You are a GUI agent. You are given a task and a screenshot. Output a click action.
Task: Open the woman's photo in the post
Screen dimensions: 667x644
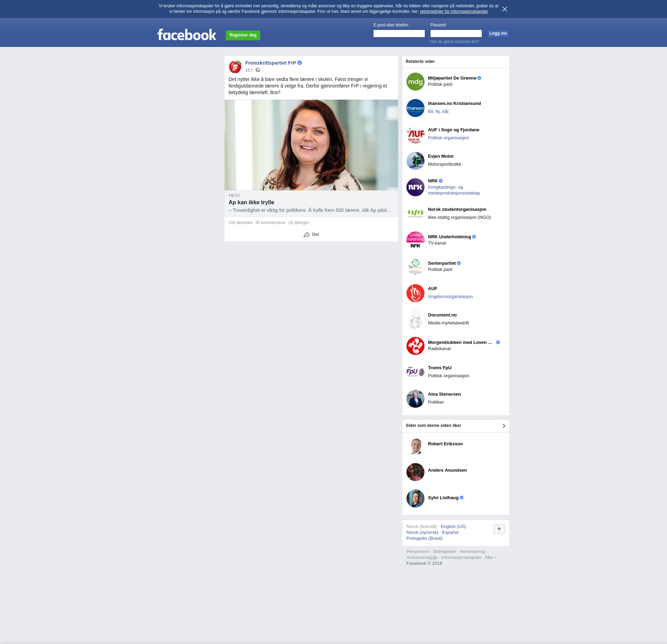pos(311,145)
